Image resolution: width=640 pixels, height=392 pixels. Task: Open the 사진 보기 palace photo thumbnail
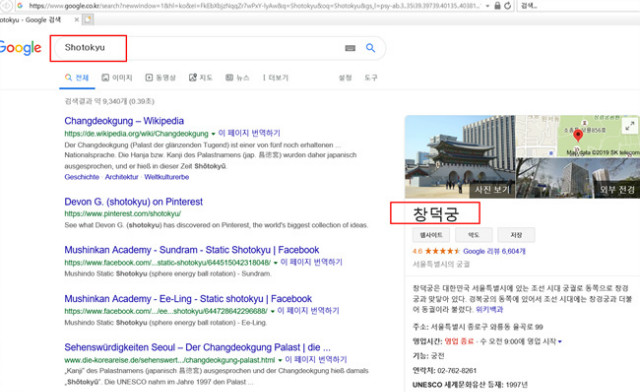coord(460,157)
